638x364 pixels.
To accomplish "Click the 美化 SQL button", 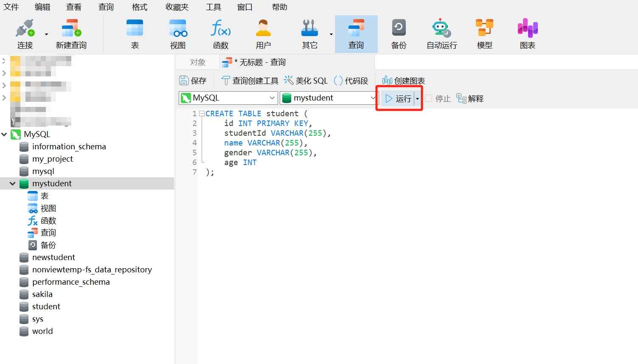I will click(306, 81).
